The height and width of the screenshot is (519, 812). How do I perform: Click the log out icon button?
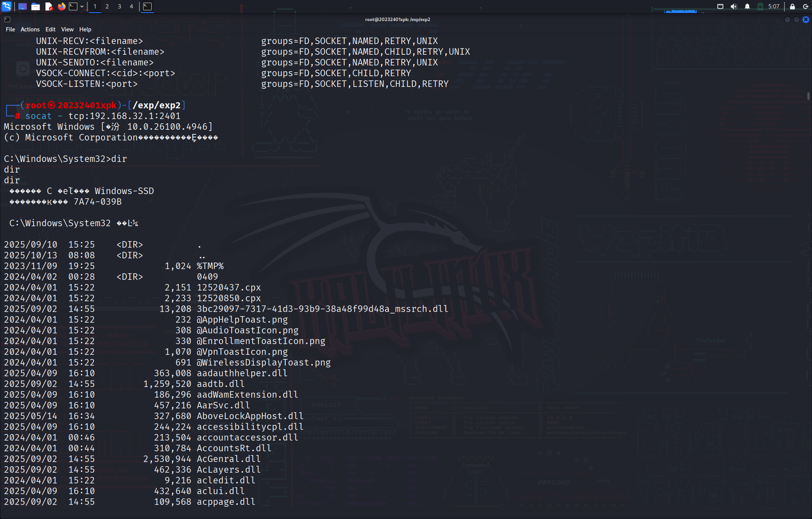point(805,6)
